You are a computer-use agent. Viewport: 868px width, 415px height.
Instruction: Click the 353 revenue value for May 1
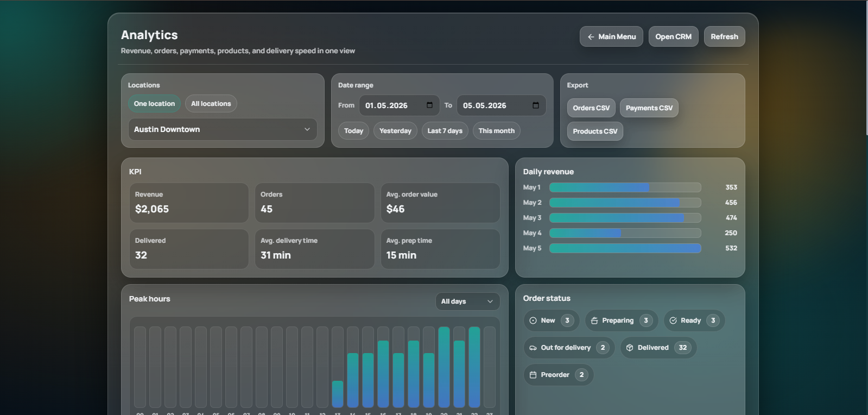tap(731, 187)
